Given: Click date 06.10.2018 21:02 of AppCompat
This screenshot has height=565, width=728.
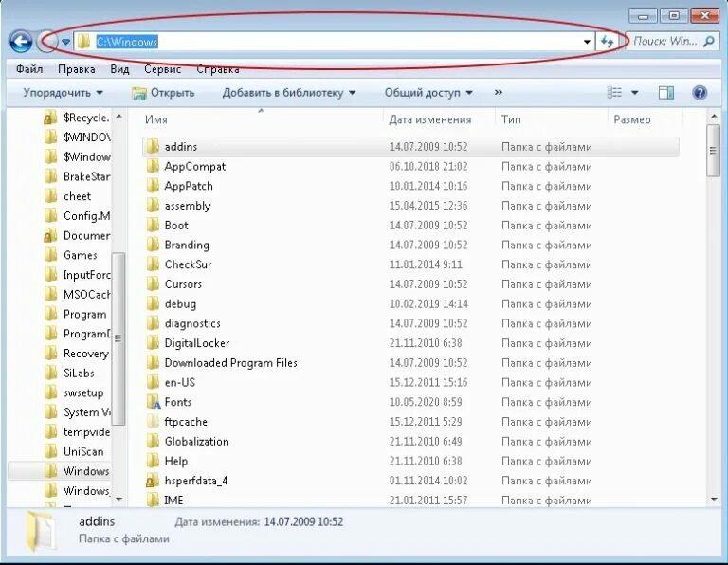Looking at the screenshot, I should pos(428,166).
